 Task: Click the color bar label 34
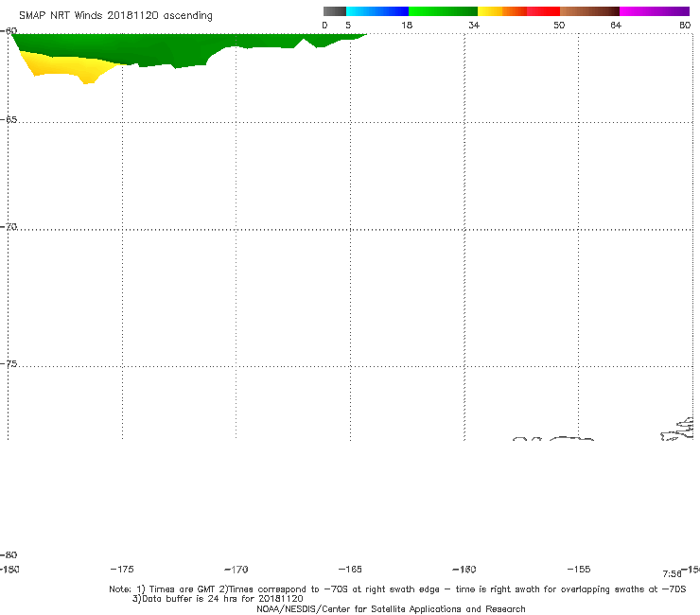pyautogui.click(x=474, y=25)
